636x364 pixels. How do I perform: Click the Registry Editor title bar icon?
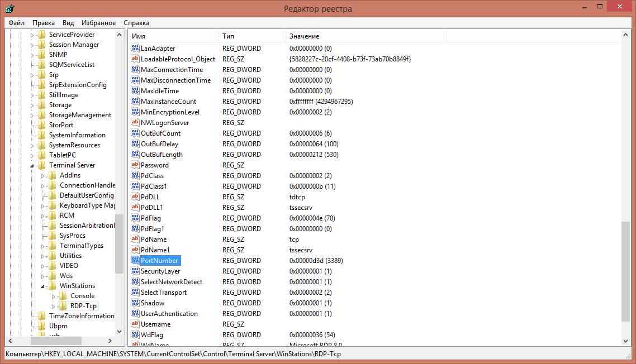[x=10, y=9]
